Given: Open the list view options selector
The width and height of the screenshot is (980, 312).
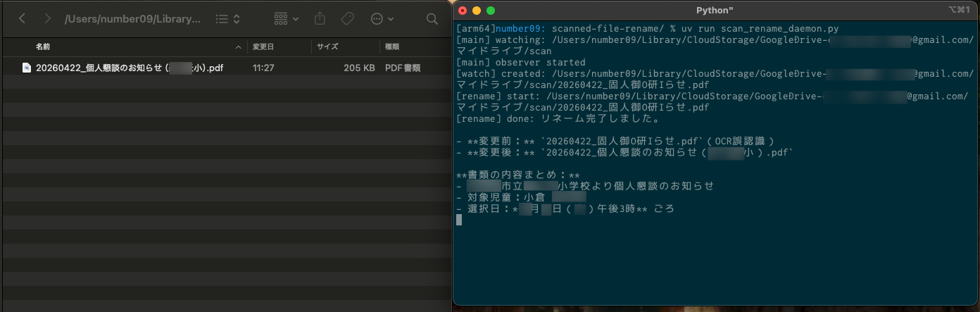Looking at the screenshot, I should 228,19.
